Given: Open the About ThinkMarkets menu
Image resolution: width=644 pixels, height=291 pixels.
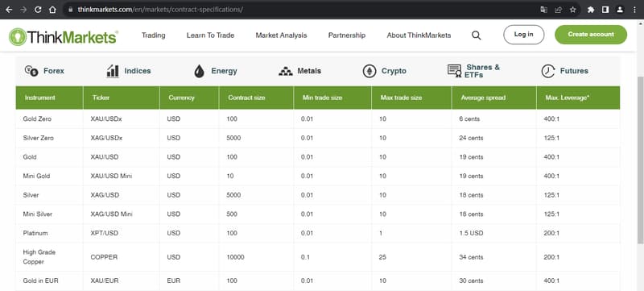Looking at the screenshot, I should click(x=419, y=35).
